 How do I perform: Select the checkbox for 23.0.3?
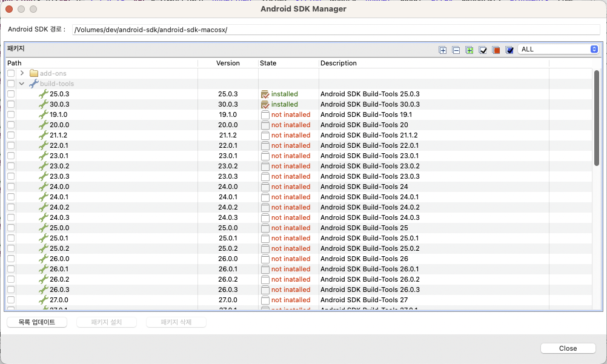11,176
